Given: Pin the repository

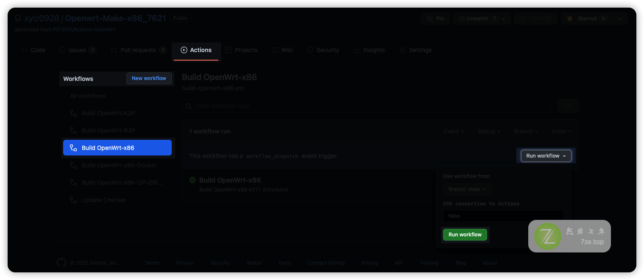Looking at the screenshot, I should (435, 18).
